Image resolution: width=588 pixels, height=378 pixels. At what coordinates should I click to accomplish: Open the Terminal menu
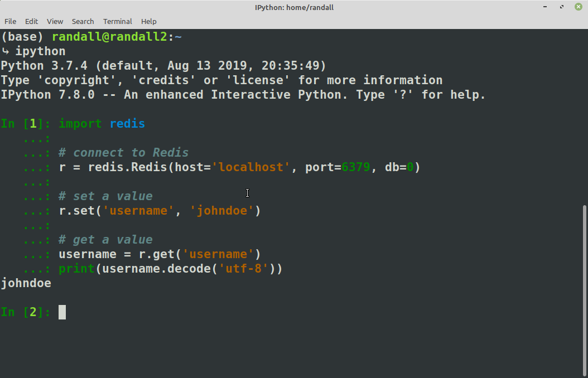pyautogui.click(x=117, y=21)
